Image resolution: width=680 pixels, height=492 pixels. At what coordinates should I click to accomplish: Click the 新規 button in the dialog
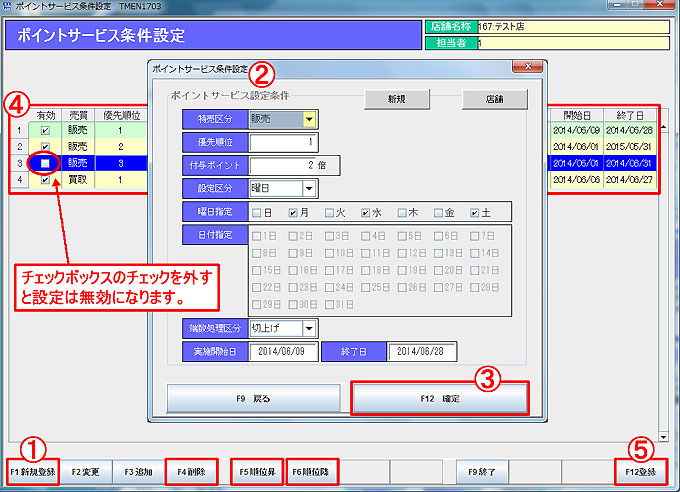397,99
